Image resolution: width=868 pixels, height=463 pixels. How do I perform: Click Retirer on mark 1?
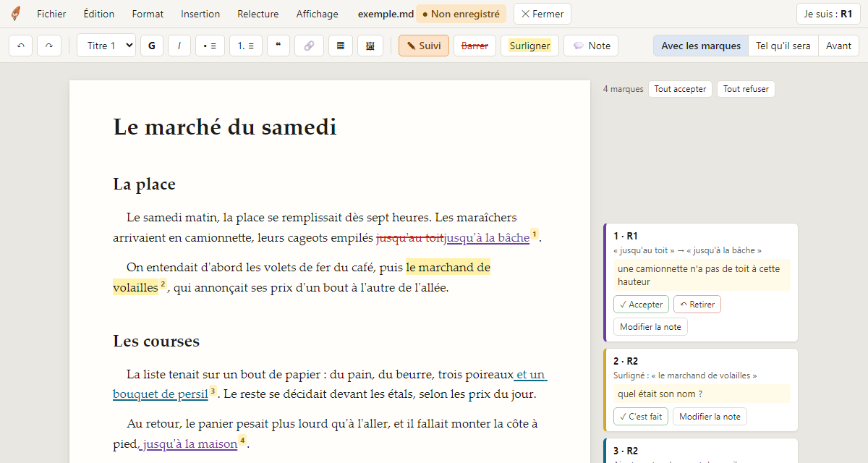coord(697,305)
